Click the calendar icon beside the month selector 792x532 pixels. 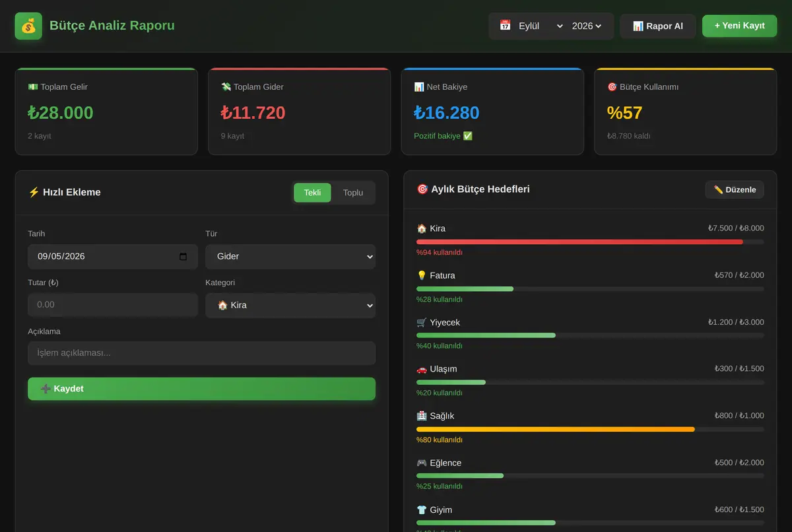tap(505, 26)
